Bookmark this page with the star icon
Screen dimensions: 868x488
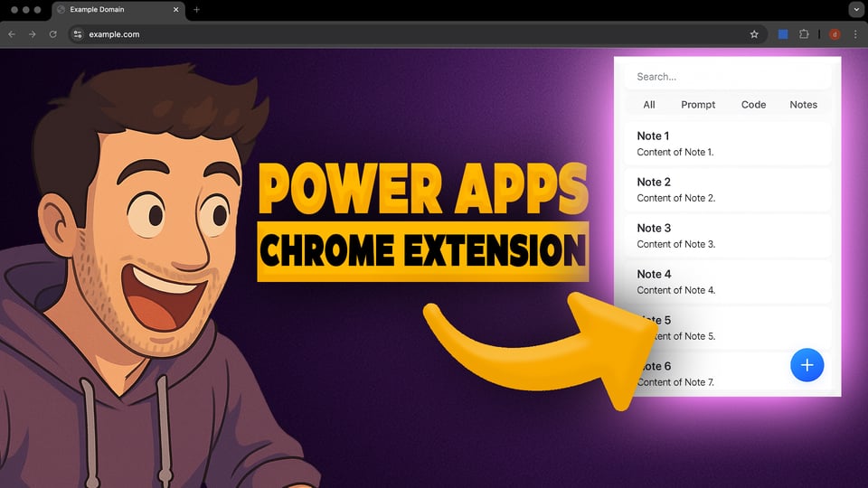(754, 34)
